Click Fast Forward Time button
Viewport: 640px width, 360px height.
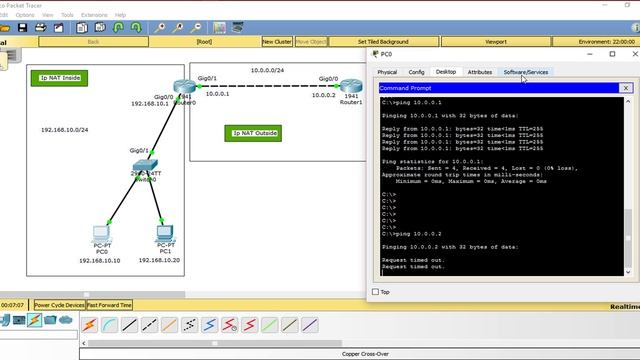pyautogui.click(x=109, y=305)
